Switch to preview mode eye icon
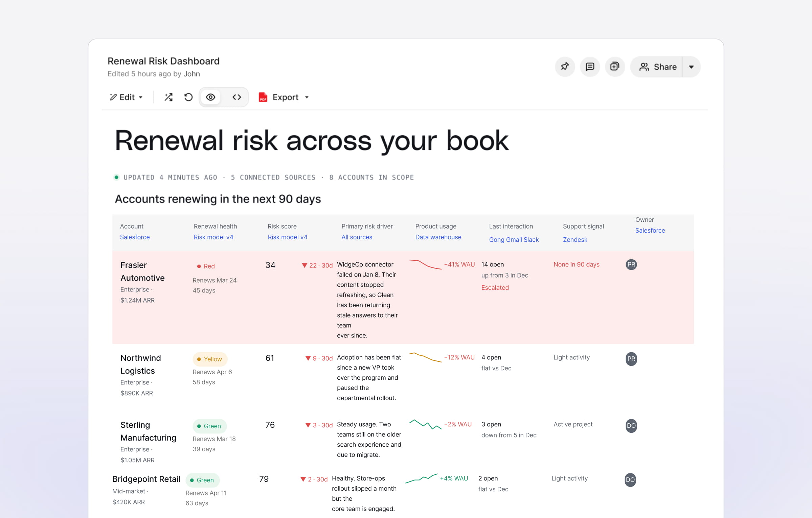This screenshot has height=518, width=812. pos(210,97)
